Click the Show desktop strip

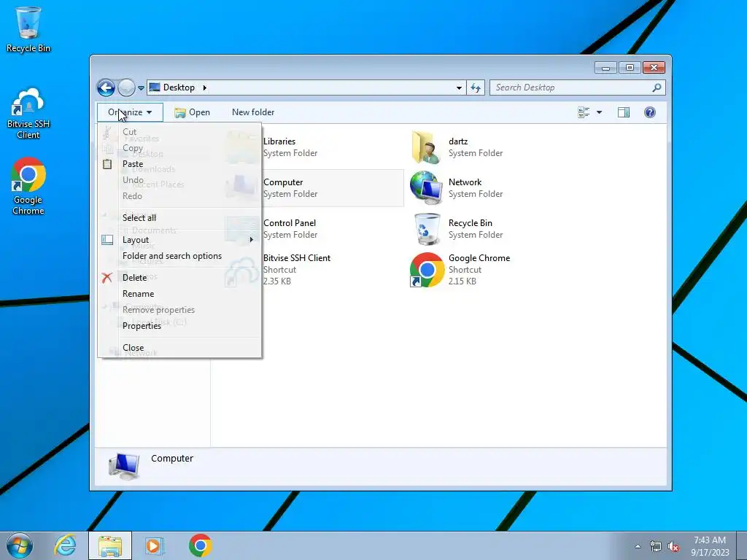point(742,545)
